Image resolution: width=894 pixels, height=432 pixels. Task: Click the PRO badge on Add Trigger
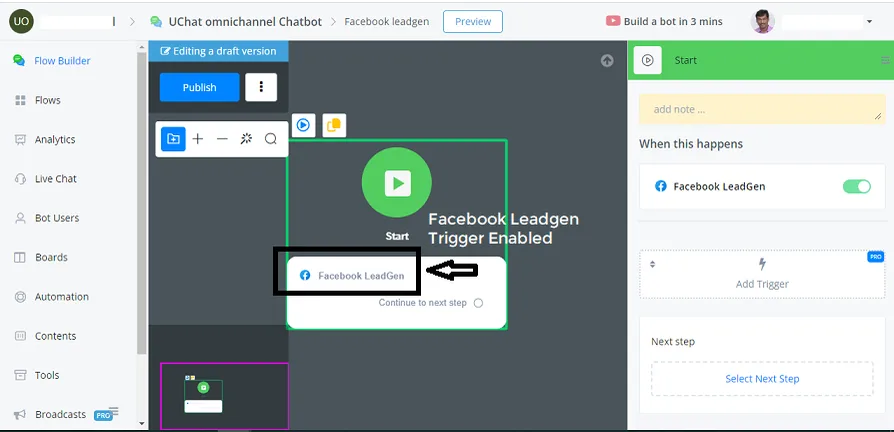pos(875,257)
